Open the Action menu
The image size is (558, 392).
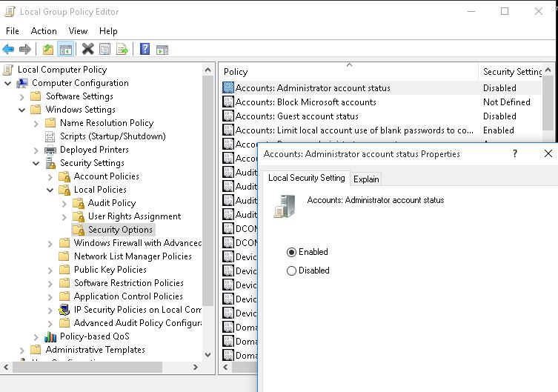[44, 31]
